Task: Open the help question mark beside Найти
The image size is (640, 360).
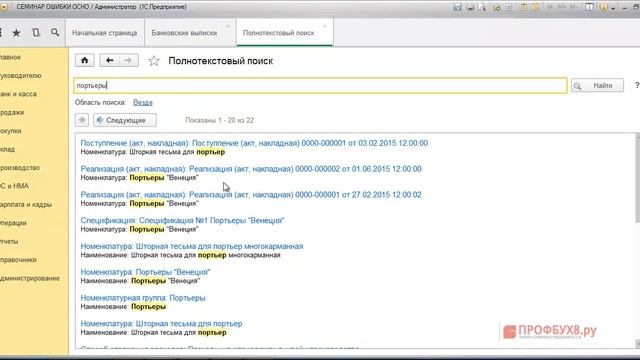Action: (x=636, y=85)
